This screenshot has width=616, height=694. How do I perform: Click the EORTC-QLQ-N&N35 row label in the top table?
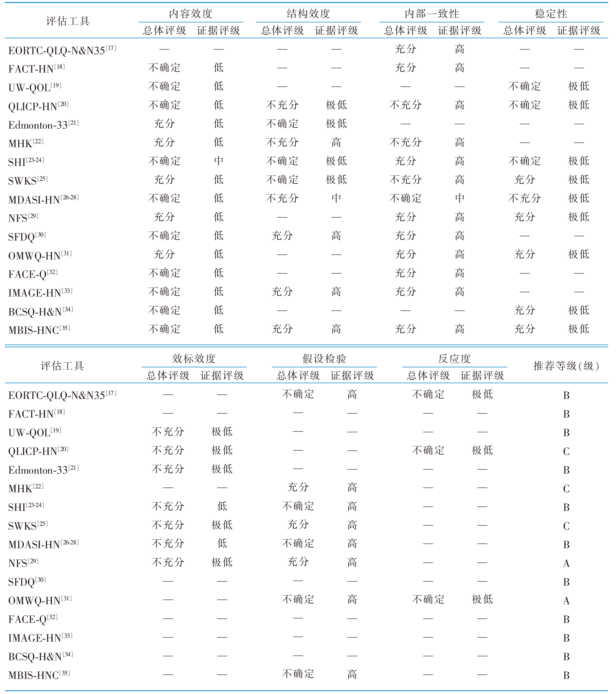(56, 51)
